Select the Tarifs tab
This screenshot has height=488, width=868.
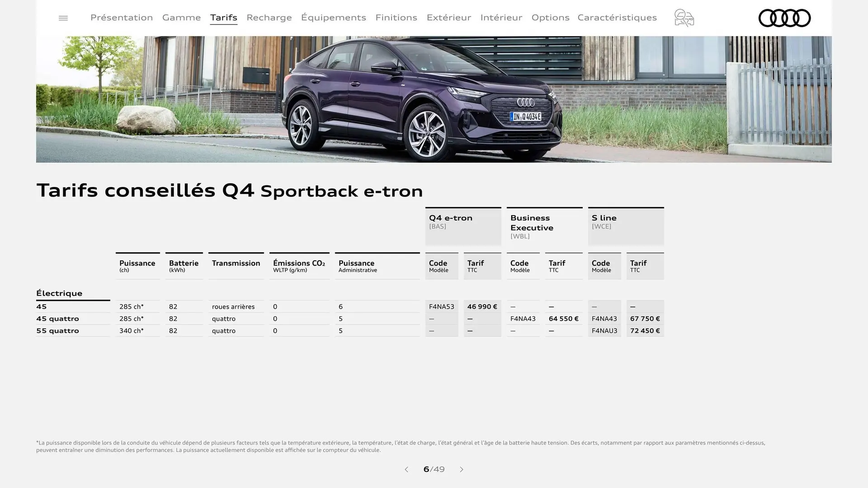click(x=223, y=18)
